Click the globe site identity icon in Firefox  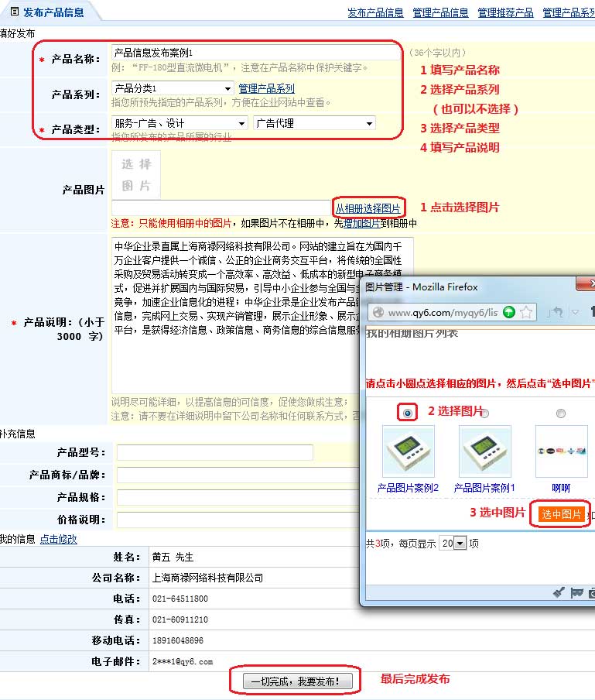pos(378,313)
